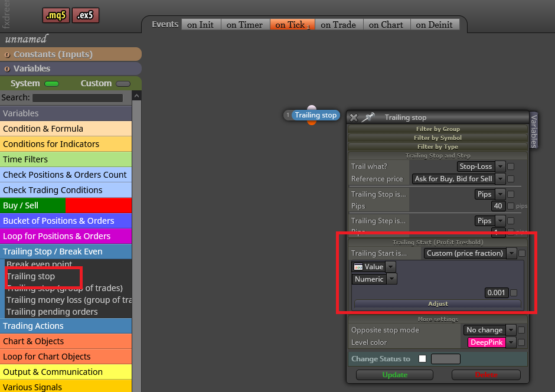
Task: Toggle the System blocks switch
Action: (x=52, y=84)
